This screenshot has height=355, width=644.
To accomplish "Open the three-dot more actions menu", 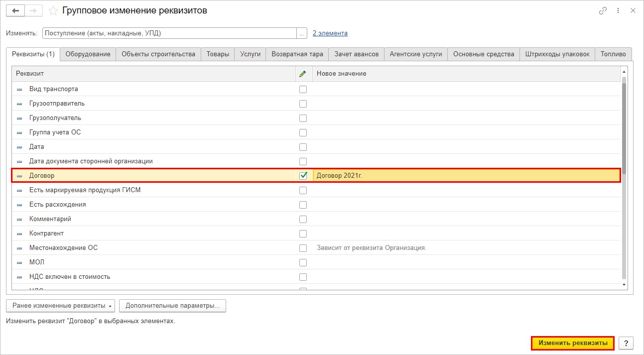I will point(618,10).
